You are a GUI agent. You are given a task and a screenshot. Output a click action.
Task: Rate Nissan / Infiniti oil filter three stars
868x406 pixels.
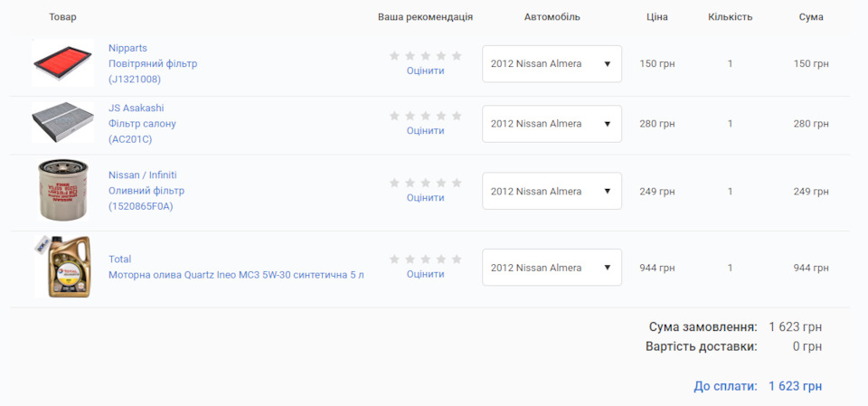click(x=425, y=183)
